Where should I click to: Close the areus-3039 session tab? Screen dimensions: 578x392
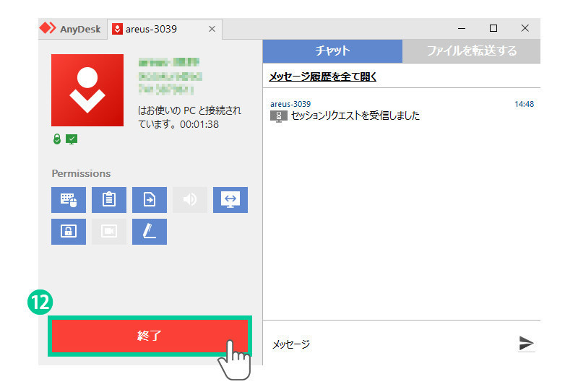pyautogui.click(x=212, y=30)
